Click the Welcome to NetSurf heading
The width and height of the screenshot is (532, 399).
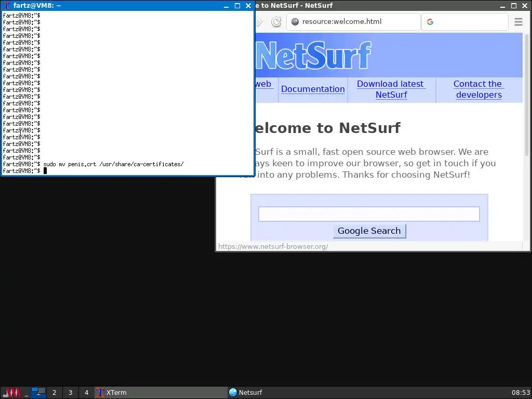327,128
